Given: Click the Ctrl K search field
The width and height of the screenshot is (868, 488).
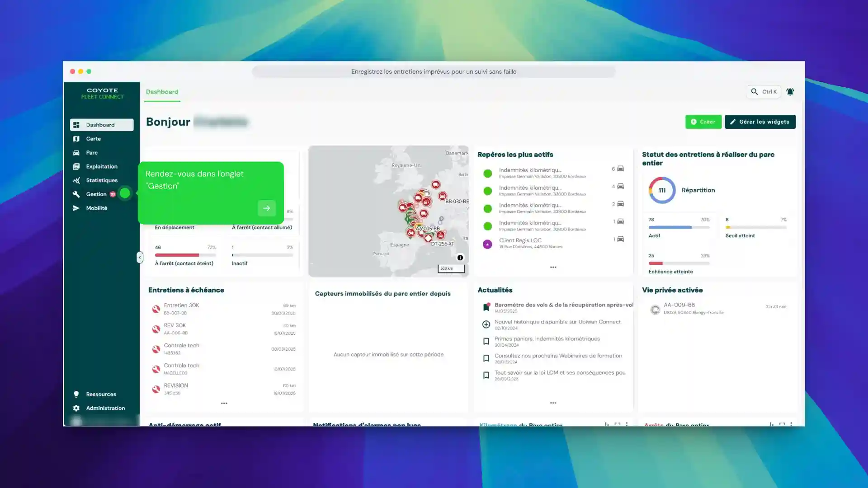Looking at the screenshot, I should (x=763, y=92).
